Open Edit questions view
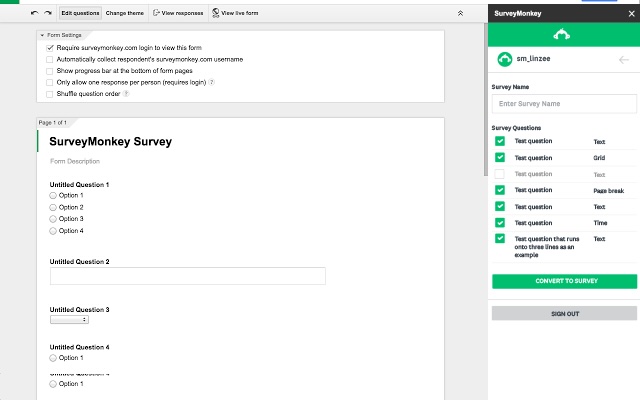This screenshot has width=640, height=400. [x=80, y=13]
